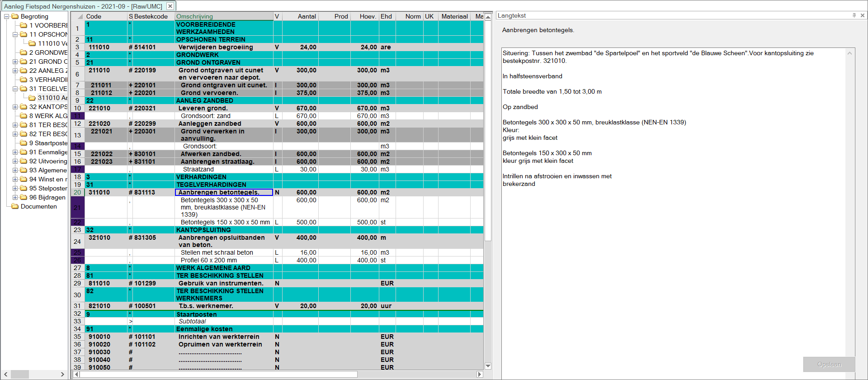Click the folder icon beside 311010 Aa tree node
This screenshot has height=380, width=868.
click(x=32, y=98)
